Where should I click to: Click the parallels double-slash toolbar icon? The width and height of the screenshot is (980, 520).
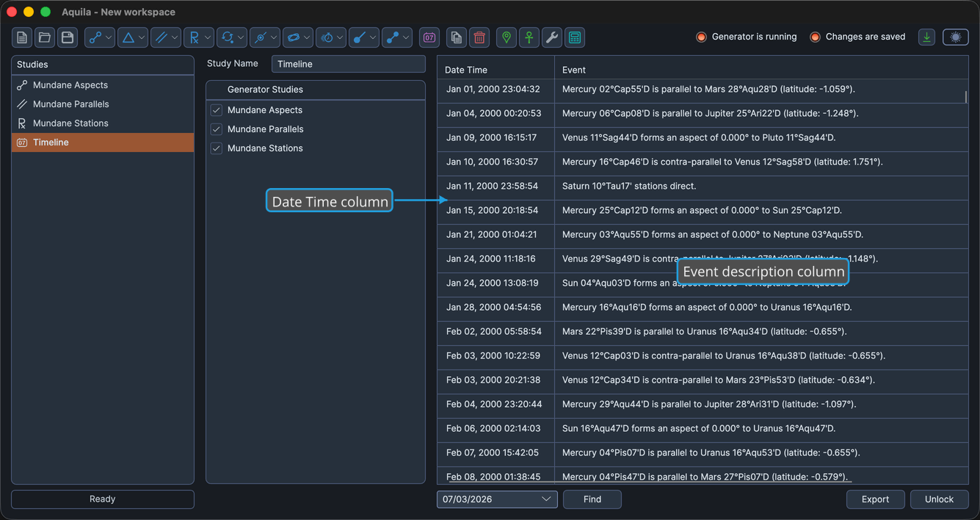point(161,37)
